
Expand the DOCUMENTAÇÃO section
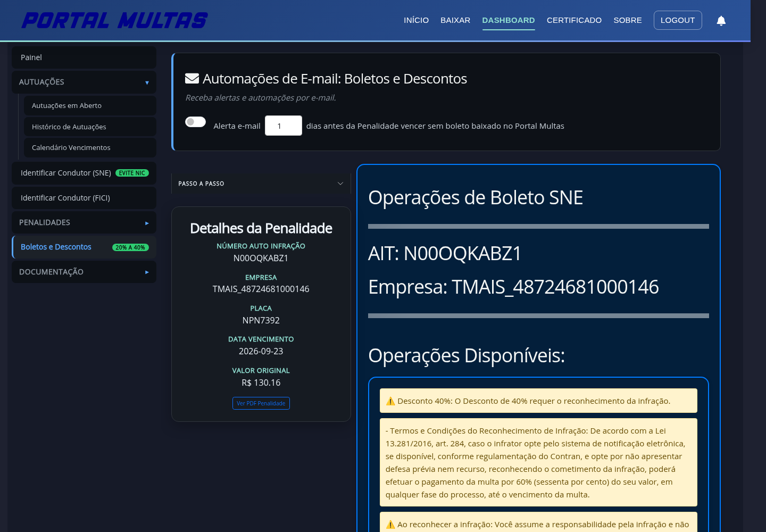click(84, 272)
